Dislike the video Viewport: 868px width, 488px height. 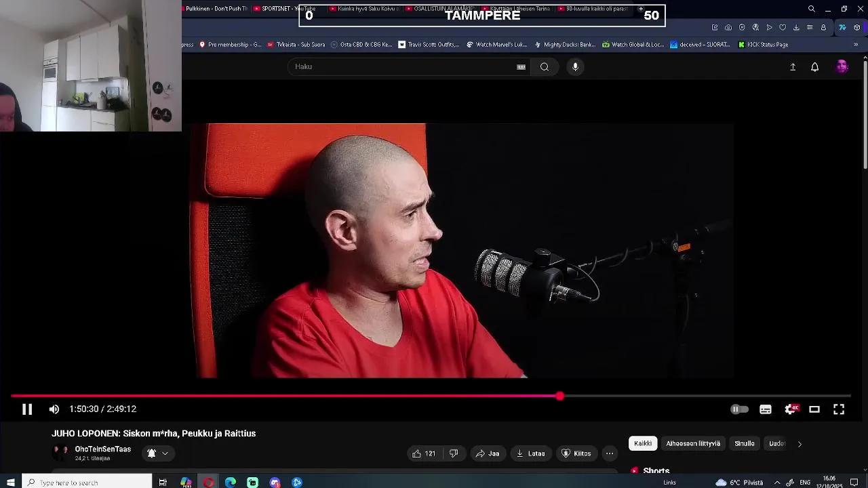[454, 453]
